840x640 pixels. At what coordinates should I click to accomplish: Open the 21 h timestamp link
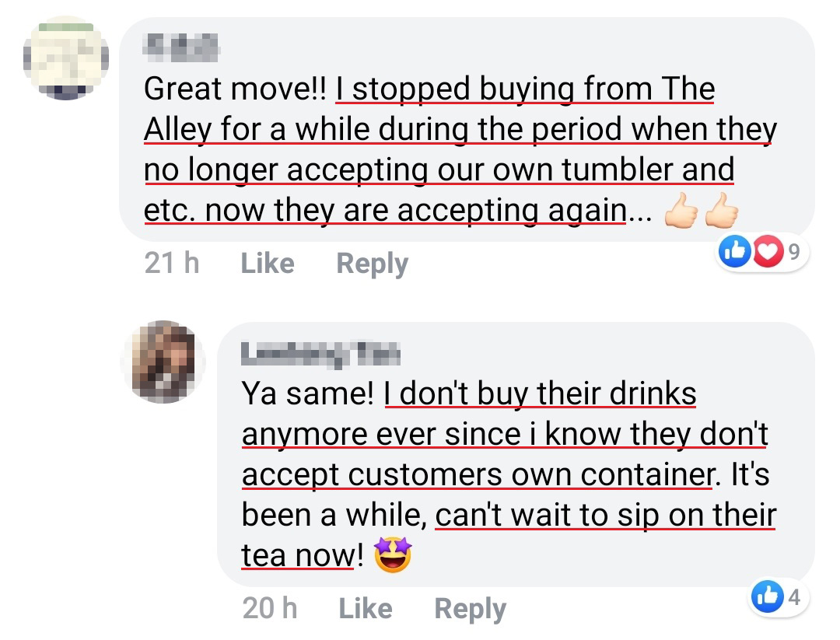point(172,264)
